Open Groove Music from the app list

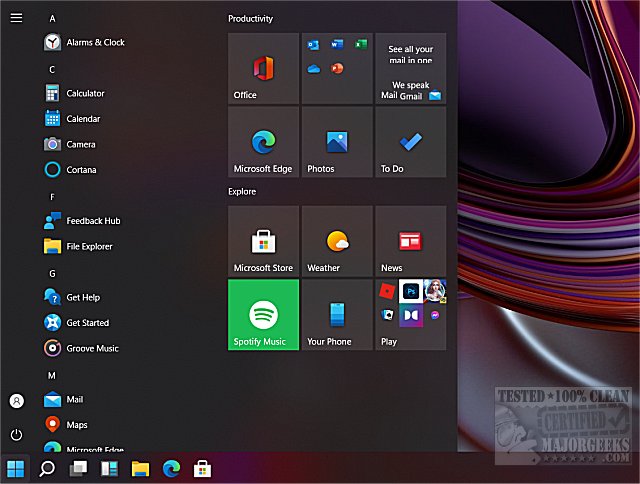tap(92, 348)
